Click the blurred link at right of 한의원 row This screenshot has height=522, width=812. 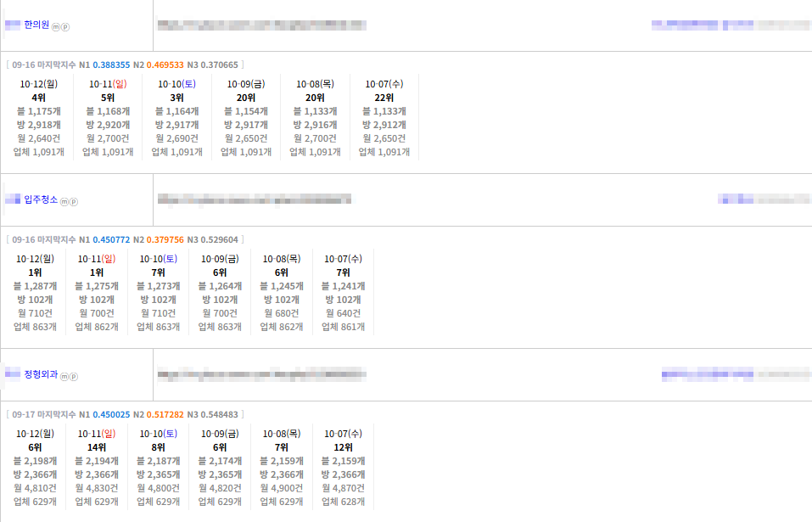click(731, 25)
